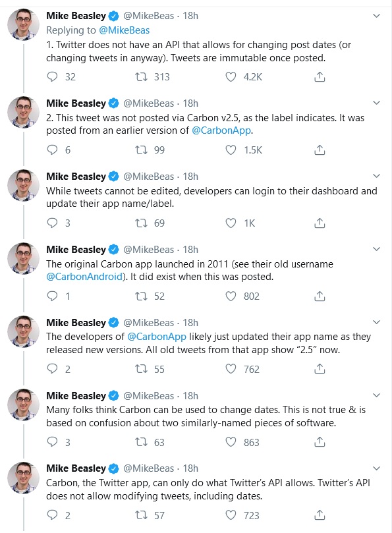Reply to the tweet with 32 replies

52,77
